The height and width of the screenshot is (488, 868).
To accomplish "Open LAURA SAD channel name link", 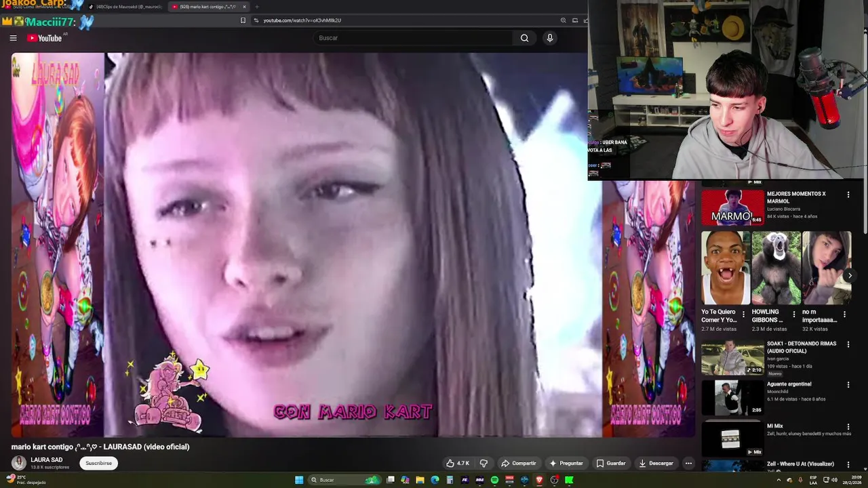I will 47,460.
